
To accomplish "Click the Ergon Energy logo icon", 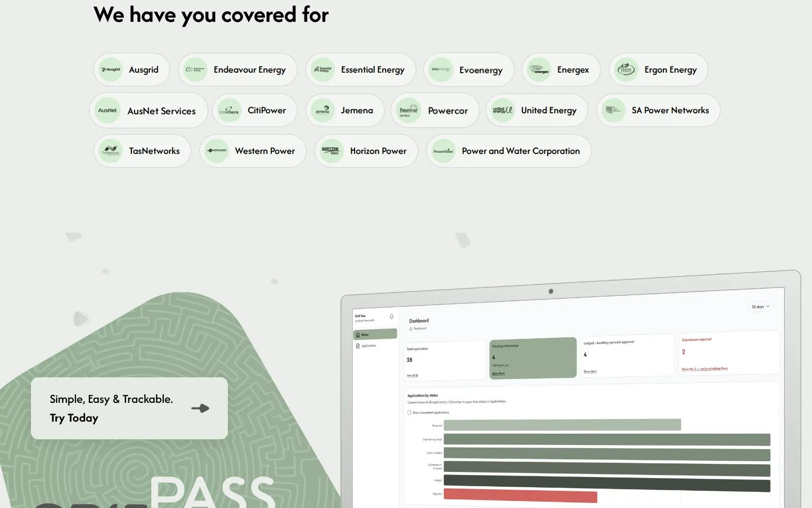I will (x=626, y=70).
